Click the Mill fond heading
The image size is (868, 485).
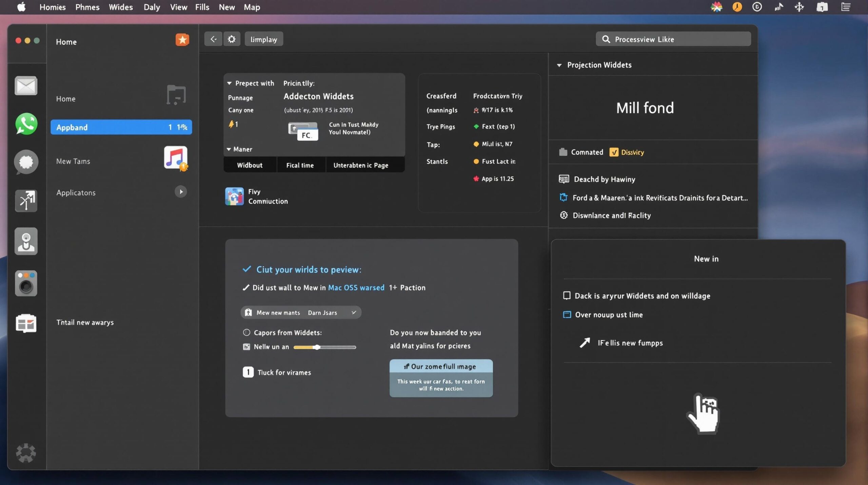coord(645,108)
